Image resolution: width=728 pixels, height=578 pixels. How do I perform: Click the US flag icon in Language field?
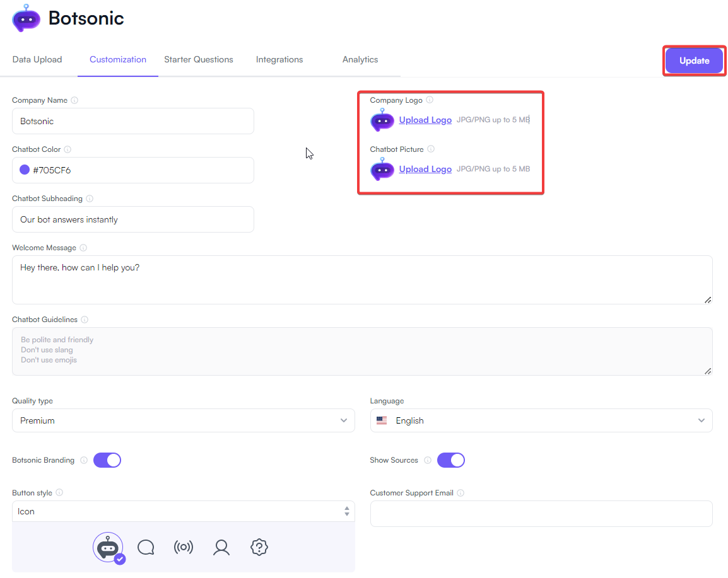point(382,420)
